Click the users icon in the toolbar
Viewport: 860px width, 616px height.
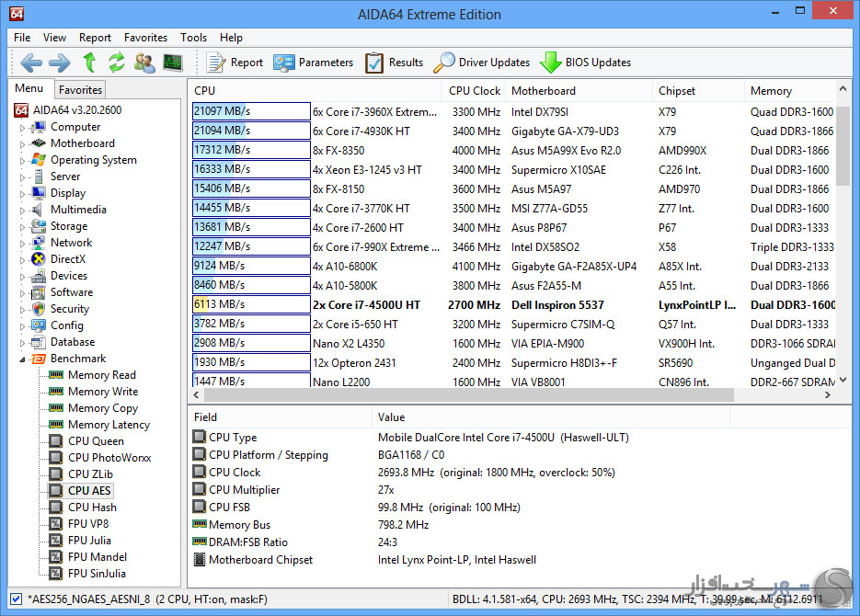tap(144, 63)
